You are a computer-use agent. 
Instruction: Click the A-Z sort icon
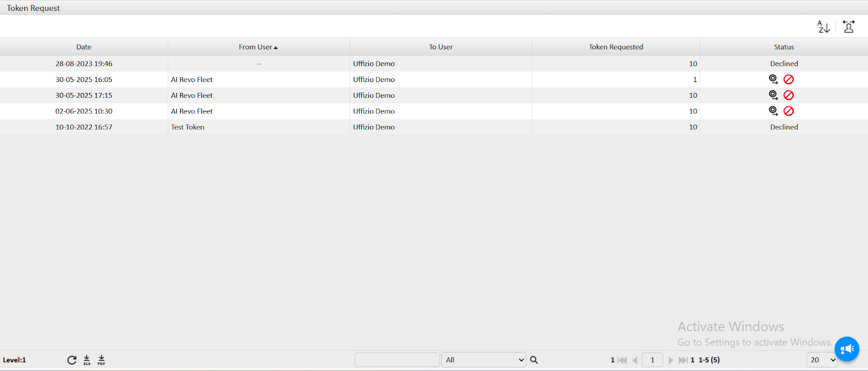point(823,27)
